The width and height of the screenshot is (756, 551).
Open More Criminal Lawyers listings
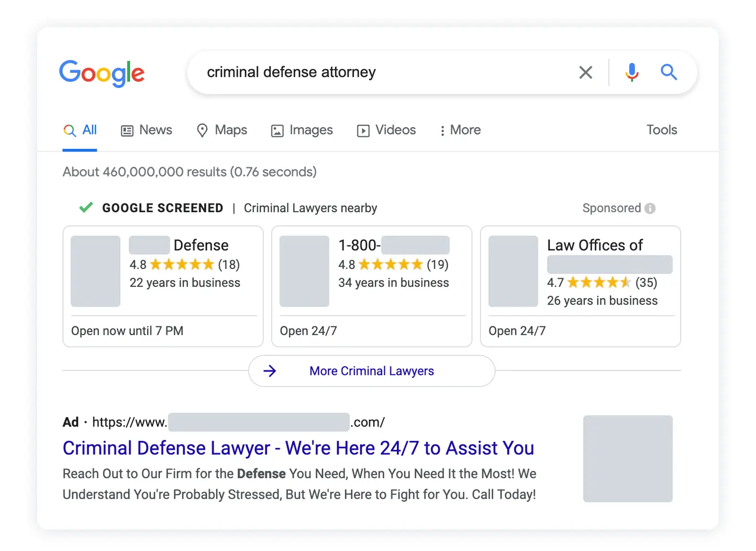pyautogui.click(x=371, y=371)
